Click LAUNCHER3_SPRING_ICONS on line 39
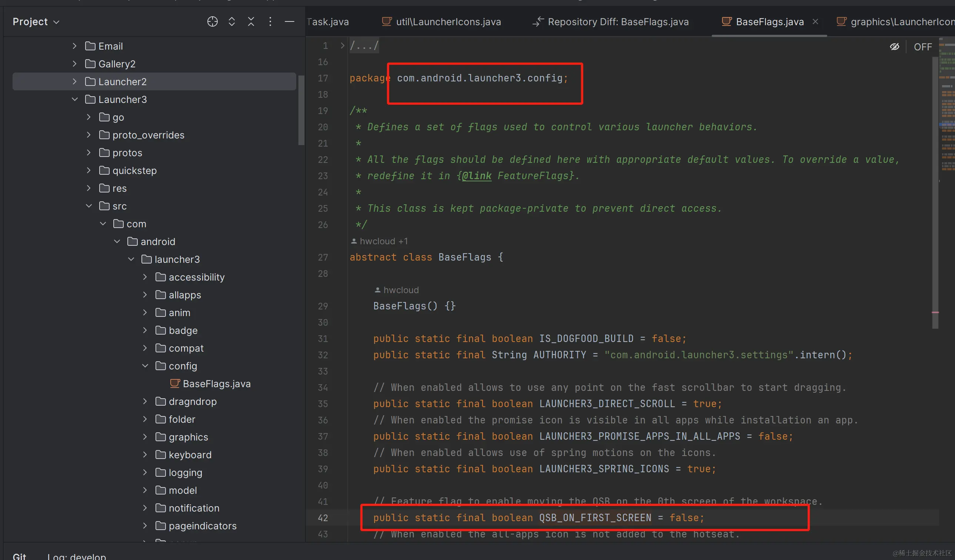Viewport: 955px width, 560px height. (x=604, y=469)
